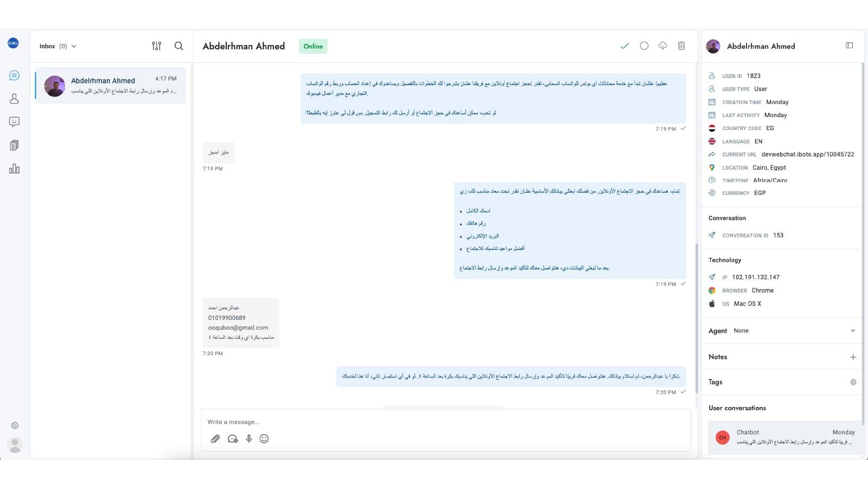This screenshot has width=868, height=488.
Task: Open the emoji picker smiley icon
Action: [x=264, y=439]
